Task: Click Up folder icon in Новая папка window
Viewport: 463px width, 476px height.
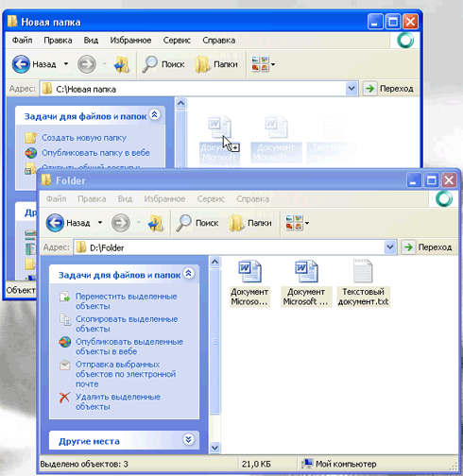Action: point(122,64)
